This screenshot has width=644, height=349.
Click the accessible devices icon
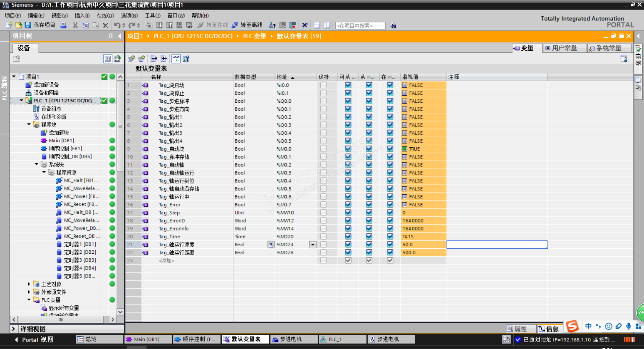(x=272, y=25)
